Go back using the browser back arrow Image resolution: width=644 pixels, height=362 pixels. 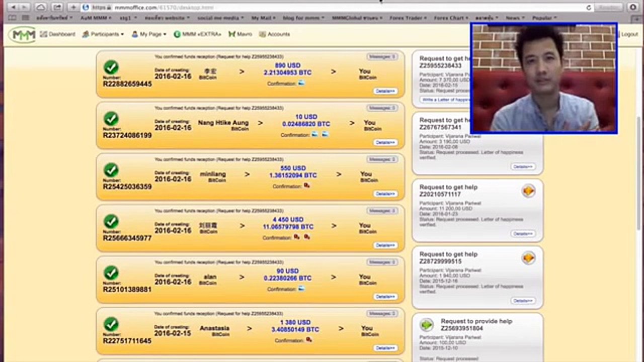(x=13, y=8)
